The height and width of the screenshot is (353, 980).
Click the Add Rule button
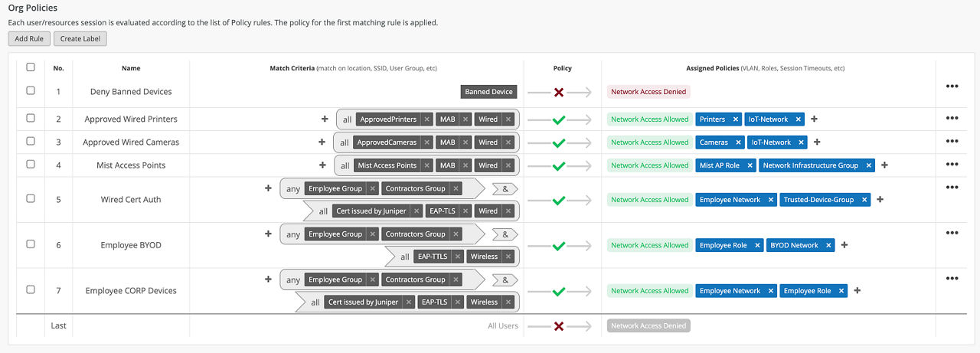(x=29, y=39)
